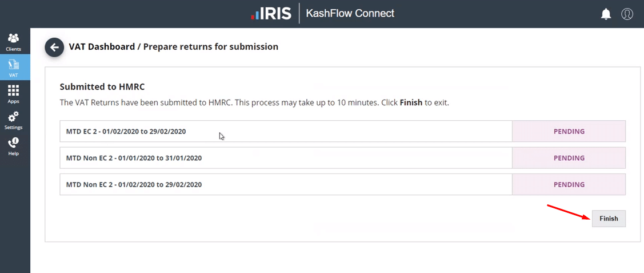Select the VAT sidebar icon
Image resolution: width=644 pixels, height=273 pixels.
tap(13, 64)
